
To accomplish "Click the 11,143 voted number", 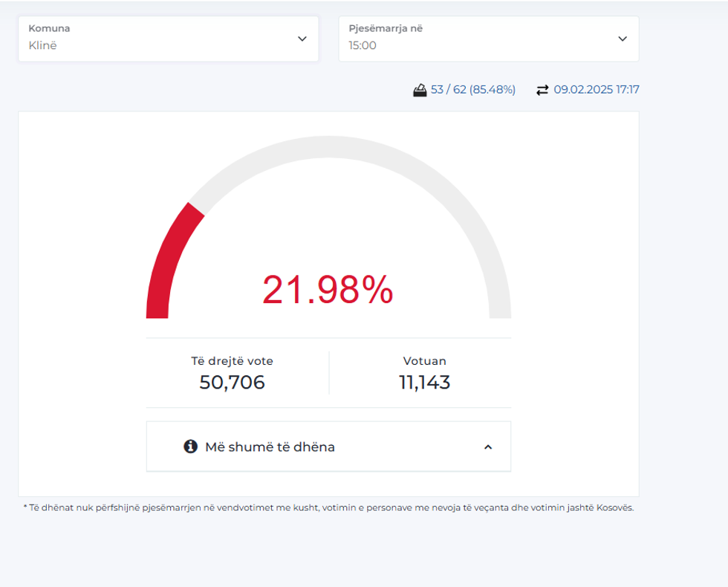I will click(424, 383).
